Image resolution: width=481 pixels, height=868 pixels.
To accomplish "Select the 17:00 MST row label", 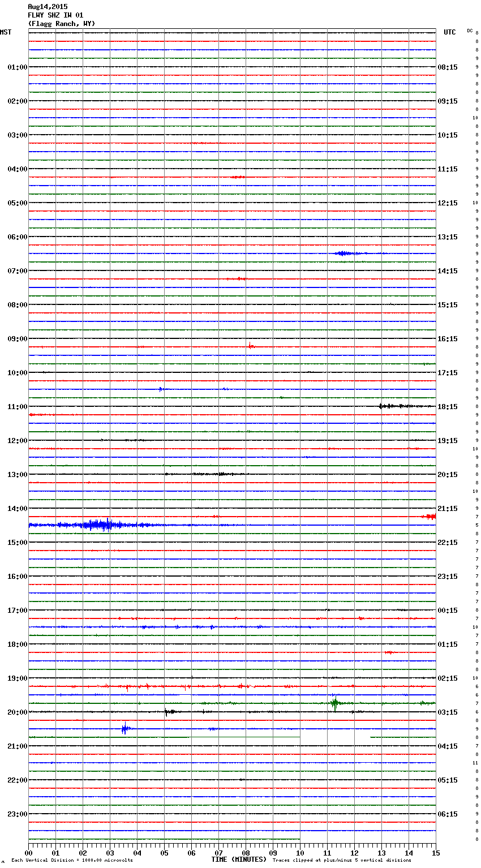I will tap(18, 611).
